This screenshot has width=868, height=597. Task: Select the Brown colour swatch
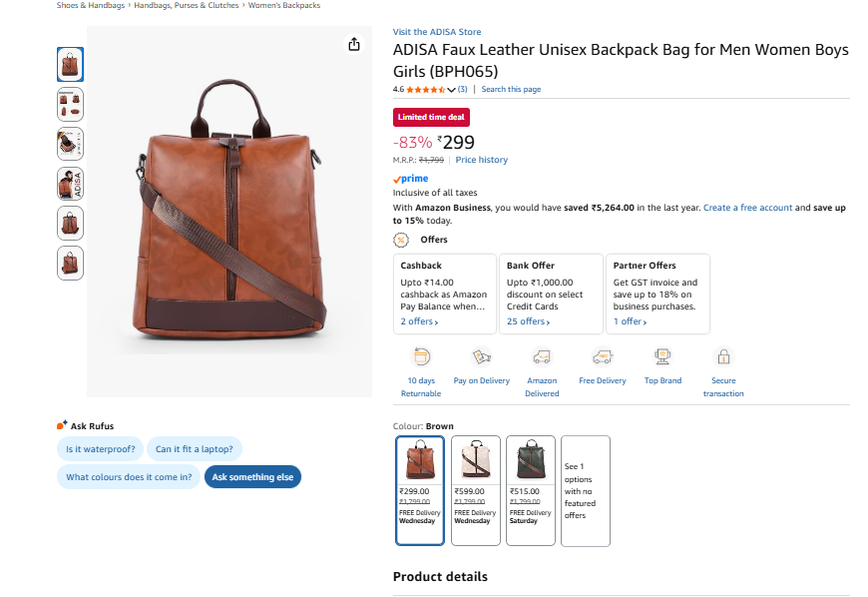click(420, 490)
